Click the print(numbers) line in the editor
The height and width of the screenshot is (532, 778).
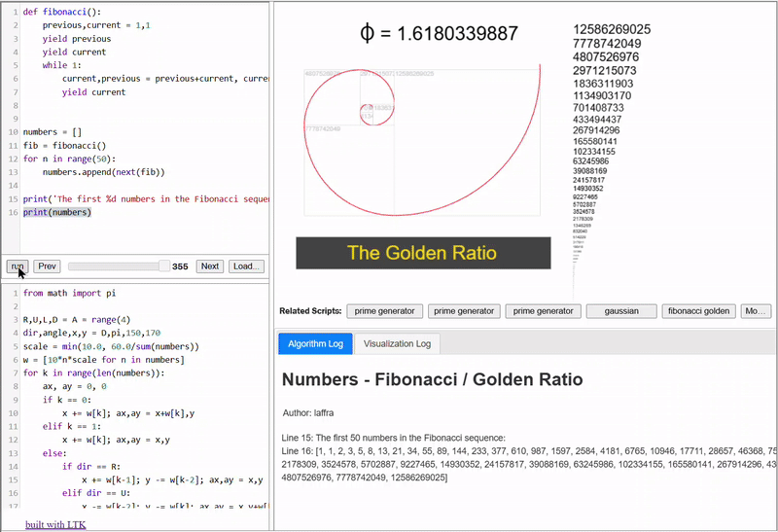(x=57, y=212)
